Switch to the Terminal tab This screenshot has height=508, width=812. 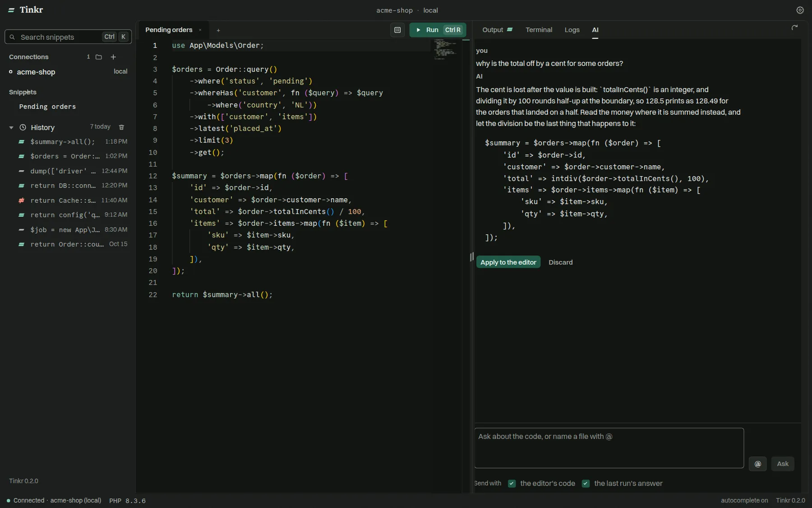pos(539,30)
